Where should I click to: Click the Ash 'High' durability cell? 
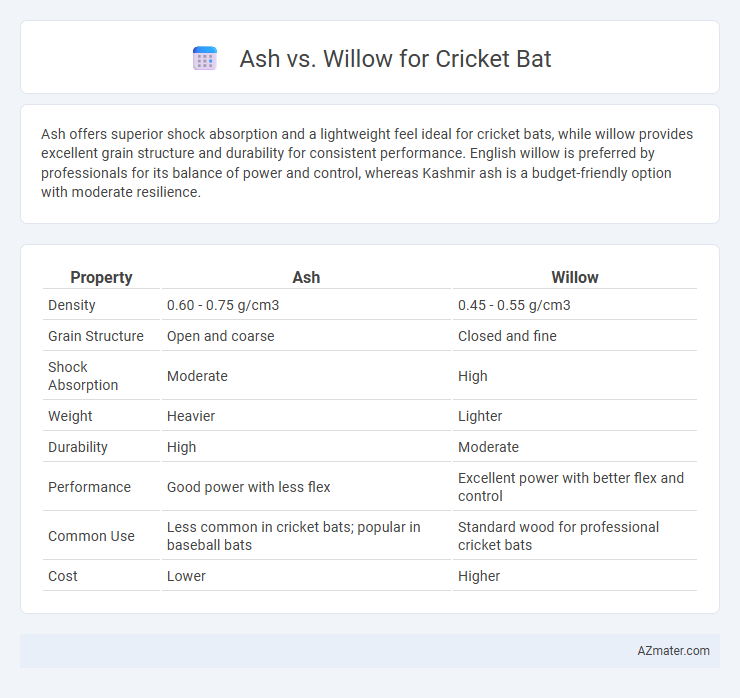(181, 447)
